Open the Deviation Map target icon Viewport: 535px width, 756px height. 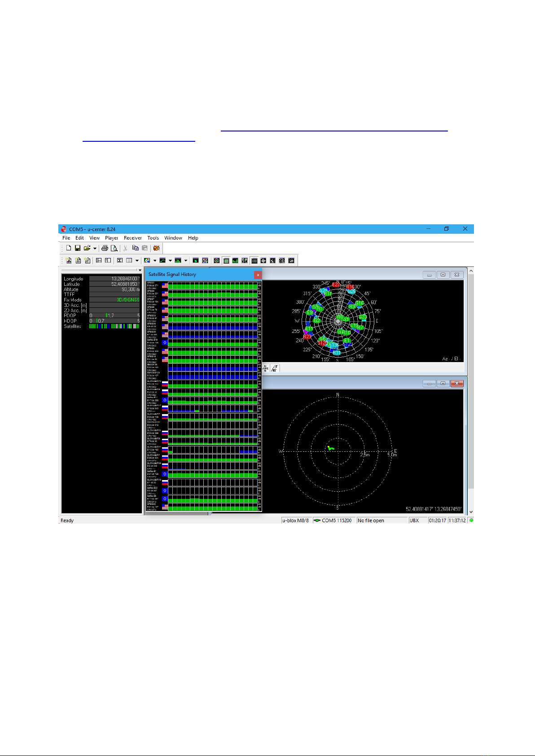205,260
